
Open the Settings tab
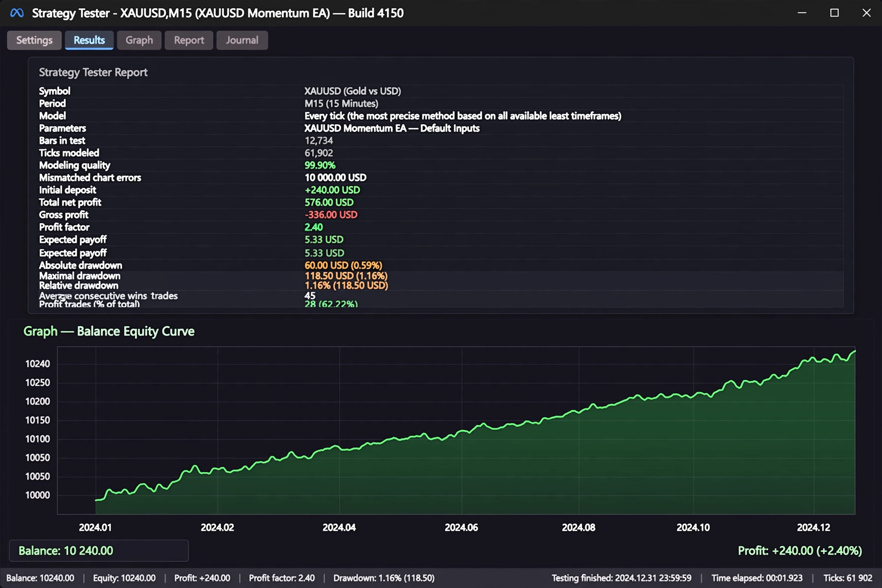(x=34, y=40)
